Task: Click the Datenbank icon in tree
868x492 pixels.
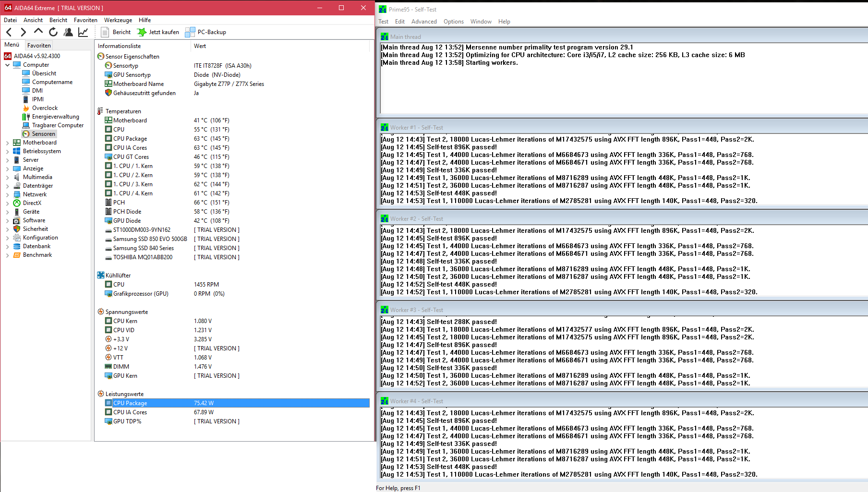Action: (x=17, y=246)
